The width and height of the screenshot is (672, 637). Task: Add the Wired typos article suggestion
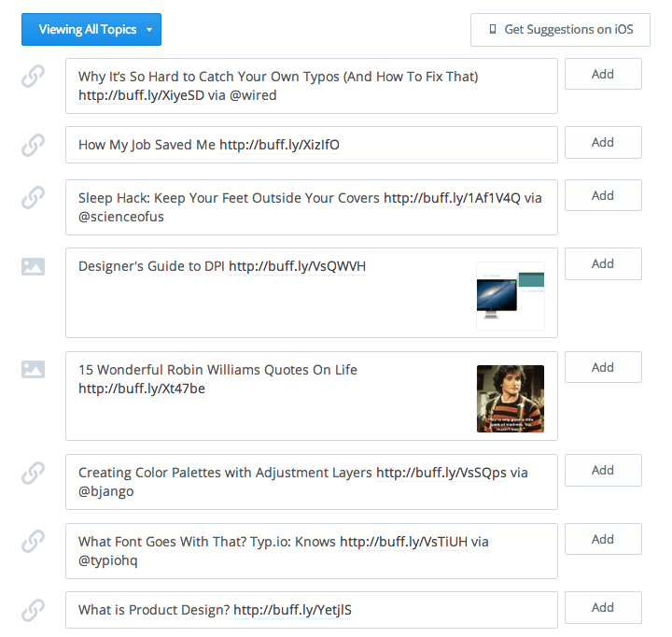pyautogui.click(x=602, y=74)
